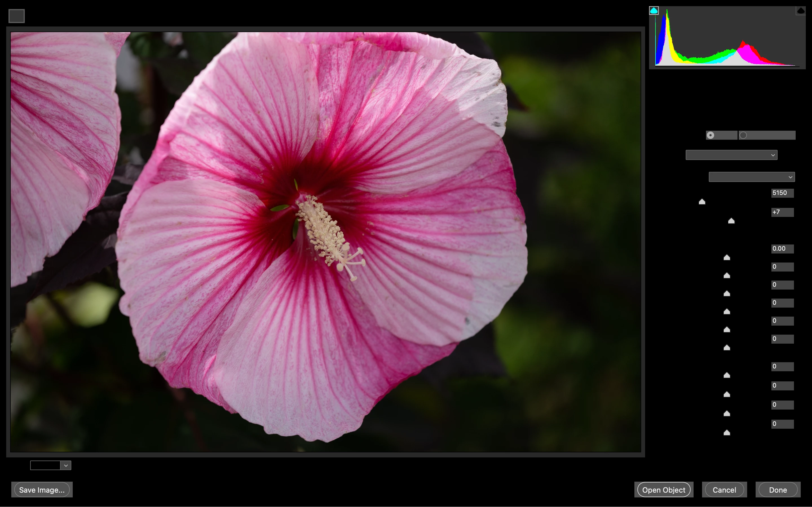812x507 pixels.
Task: Open the zoom level dropdown below the photo
Action: 66,465
